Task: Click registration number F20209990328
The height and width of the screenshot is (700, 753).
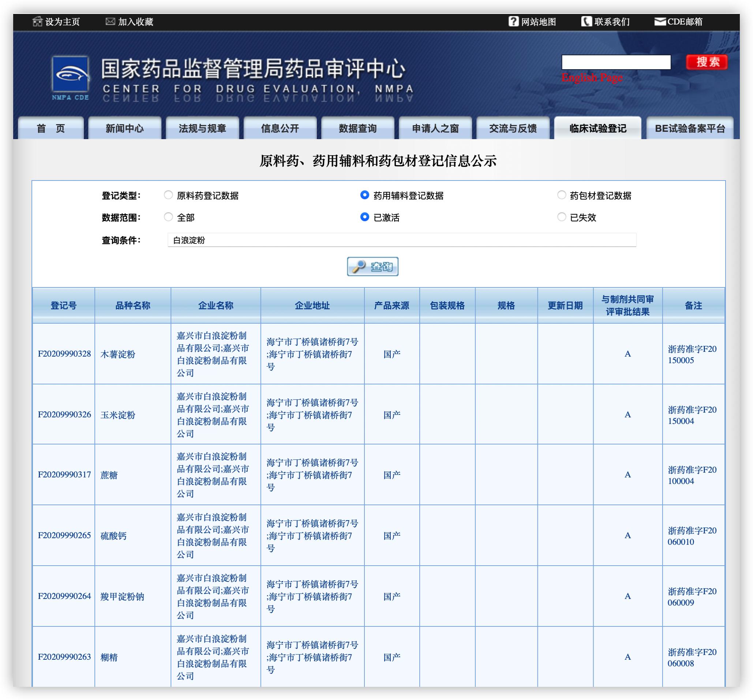Action: tap(64, 354)
